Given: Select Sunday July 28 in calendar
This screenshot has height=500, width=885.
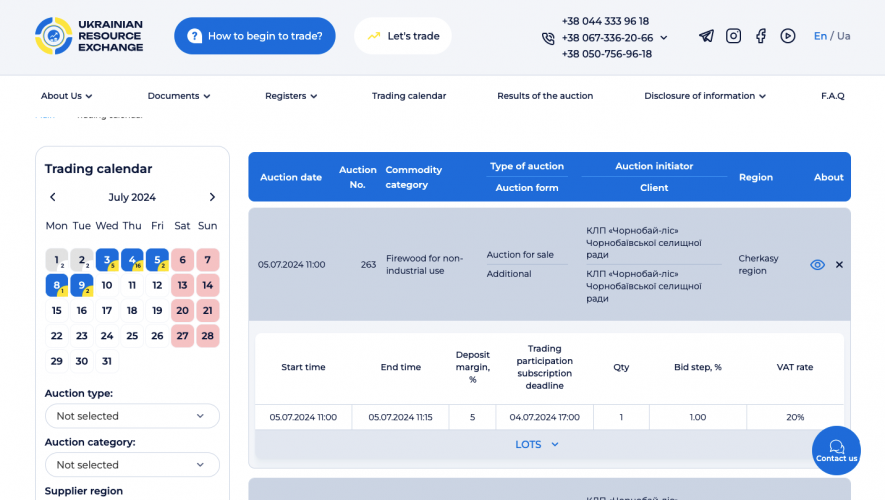Looking at the screenshot, I should coord(208,336).
